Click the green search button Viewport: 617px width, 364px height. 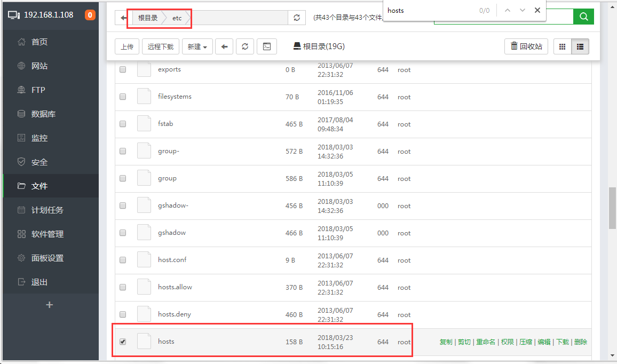click(x=583, y=17)
